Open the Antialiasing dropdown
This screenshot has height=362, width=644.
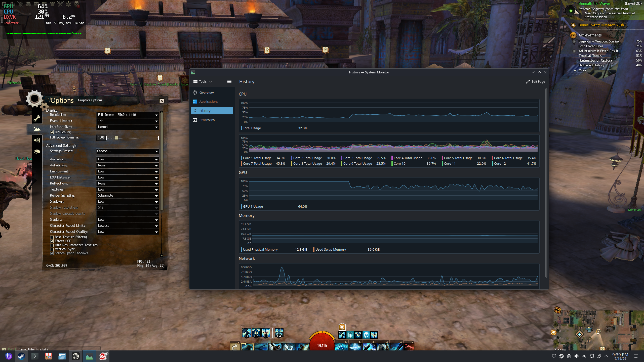(128, 165)
